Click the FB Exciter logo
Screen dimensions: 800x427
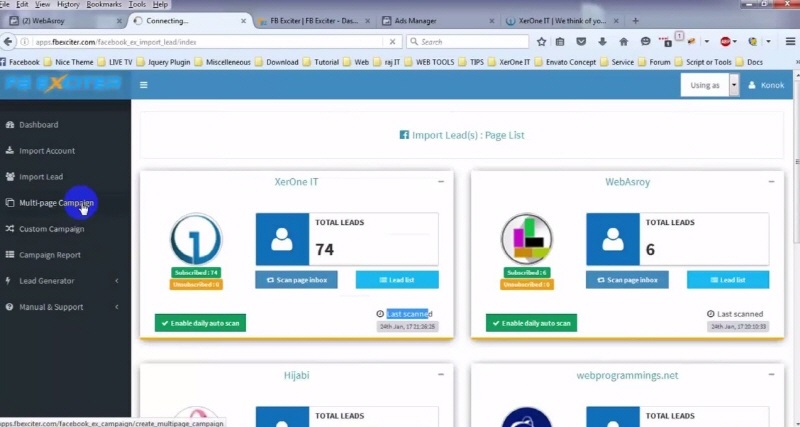(63, 84)
